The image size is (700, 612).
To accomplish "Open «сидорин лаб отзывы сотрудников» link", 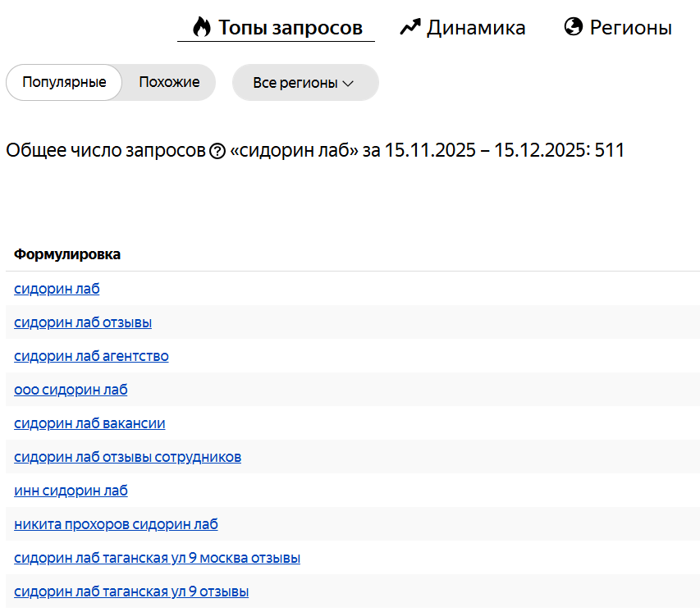I will 127,456.
